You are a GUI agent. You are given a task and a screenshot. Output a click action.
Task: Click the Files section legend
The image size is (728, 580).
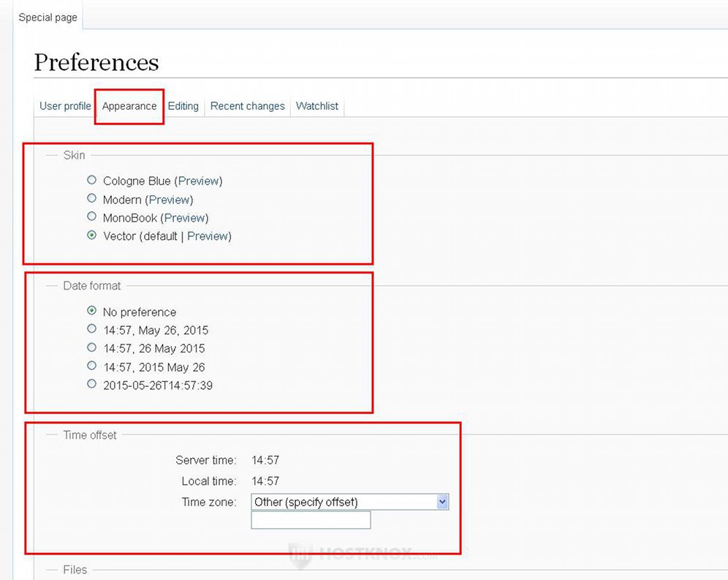[75, 570]
